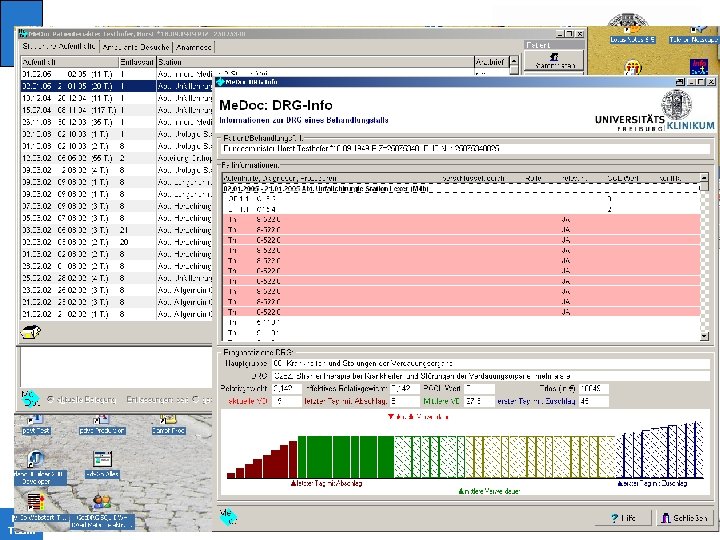720x540 pixels.
Task: Click the Arztbrief column header
Action: (491, 62)
